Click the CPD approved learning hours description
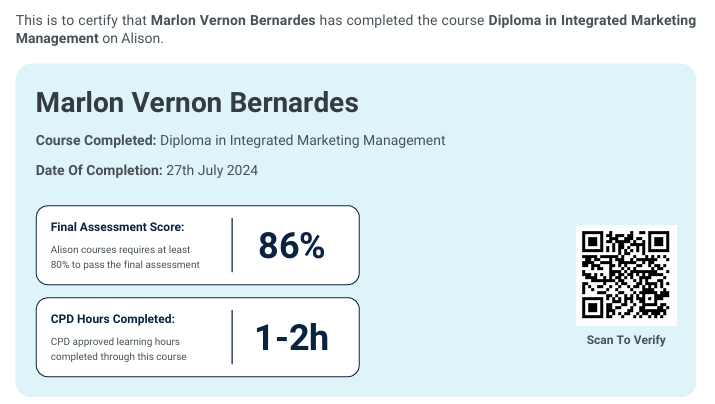The width and height of the screenshot is (715, 404). (x=118, y=349)
